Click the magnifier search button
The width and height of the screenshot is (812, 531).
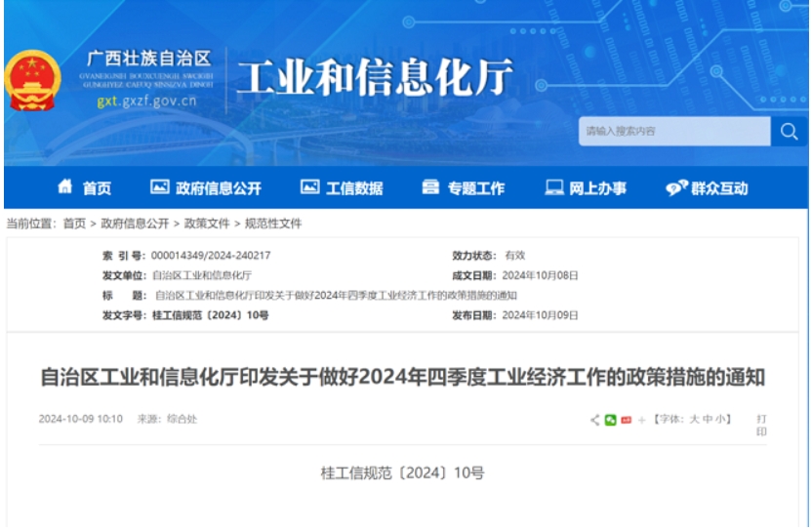coord(789,132)
